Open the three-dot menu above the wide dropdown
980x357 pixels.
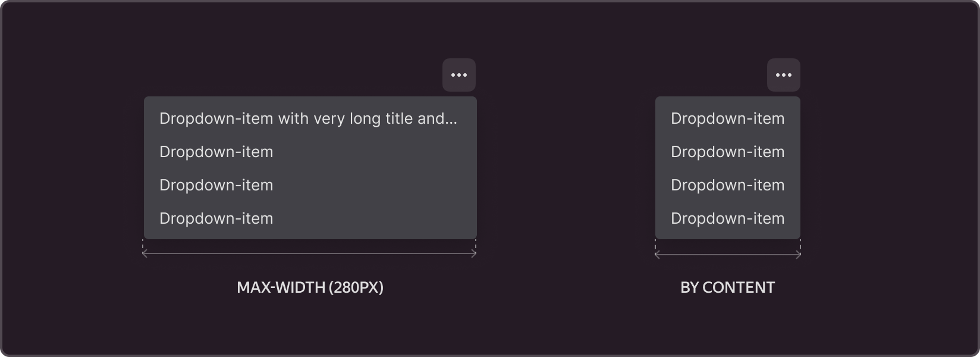pos(458,75)
